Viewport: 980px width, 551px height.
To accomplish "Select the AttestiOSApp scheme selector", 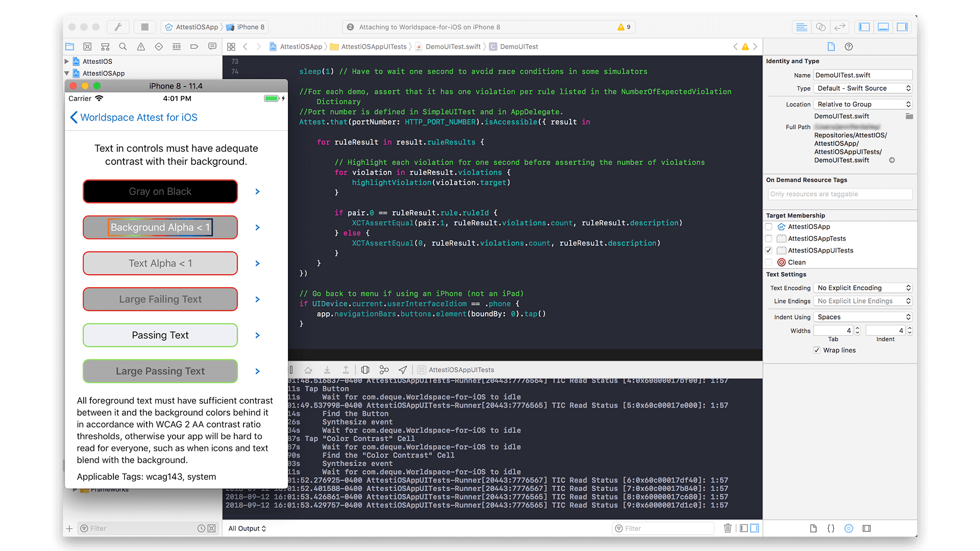I will 192,27.
